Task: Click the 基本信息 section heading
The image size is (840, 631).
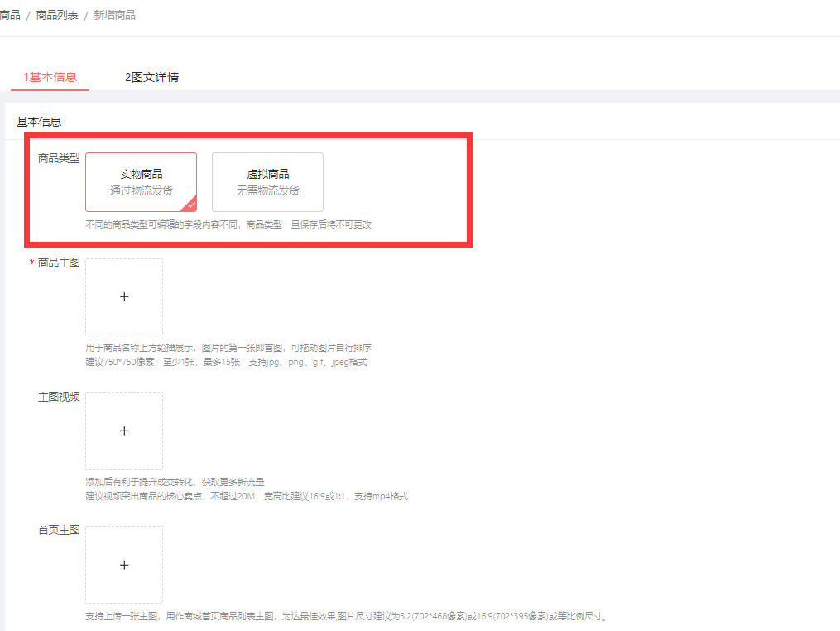Action: coord(39,122)
